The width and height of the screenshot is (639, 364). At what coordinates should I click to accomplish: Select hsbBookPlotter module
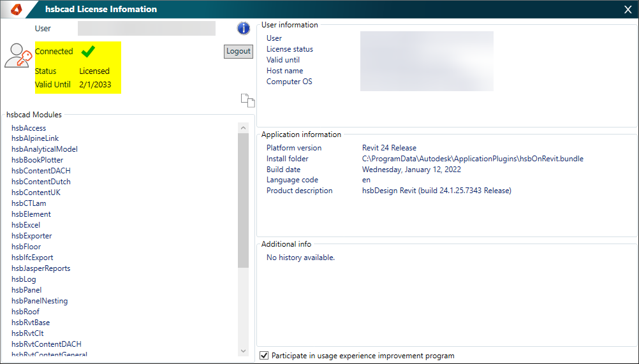pyautogui.click(x=38, y=160)
